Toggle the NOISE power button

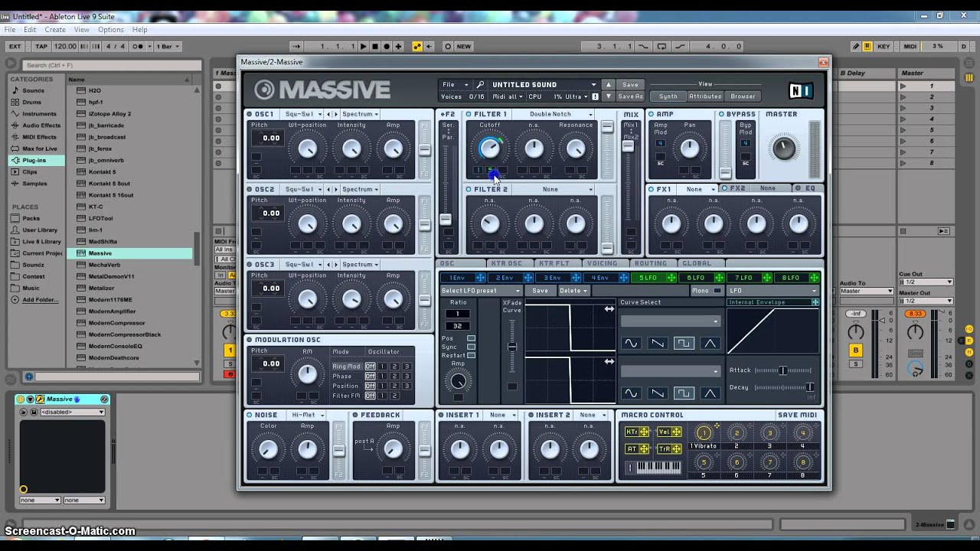[x=250, y=415]
